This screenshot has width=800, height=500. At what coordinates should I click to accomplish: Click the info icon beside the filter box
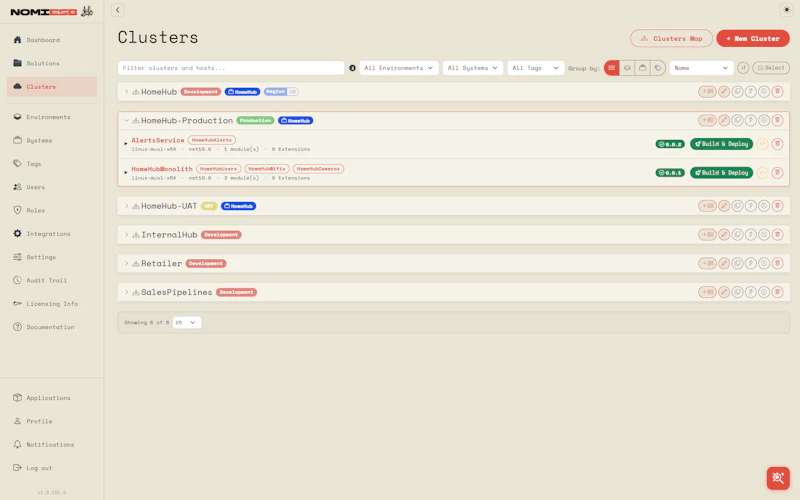point(352,68)
